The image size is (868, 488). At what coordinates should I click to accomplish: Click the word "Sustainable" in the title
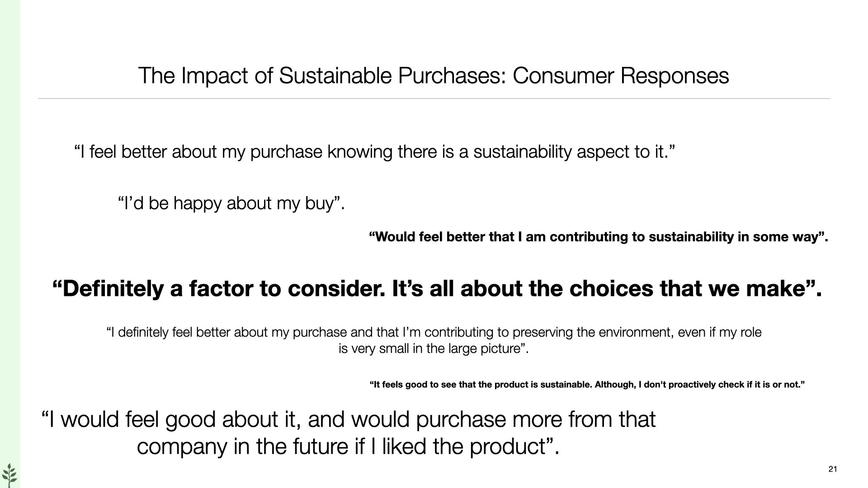336,75
